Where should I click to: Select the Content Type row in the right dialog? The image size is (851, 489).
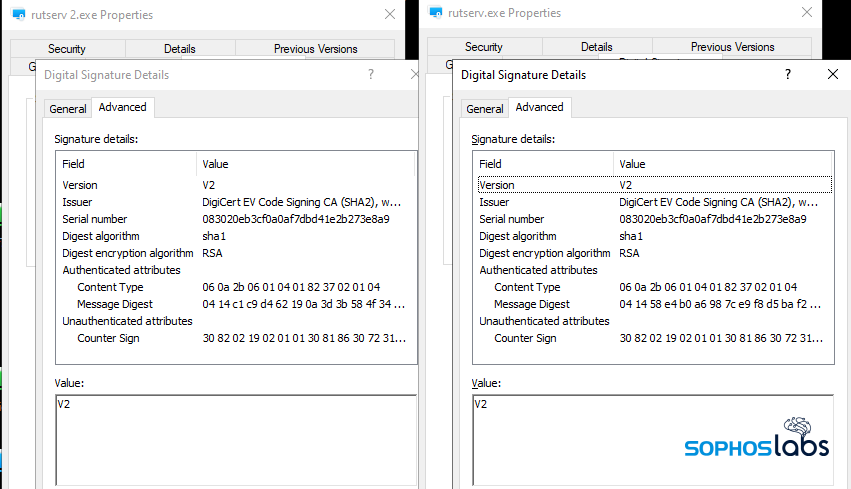click(527, 287)
